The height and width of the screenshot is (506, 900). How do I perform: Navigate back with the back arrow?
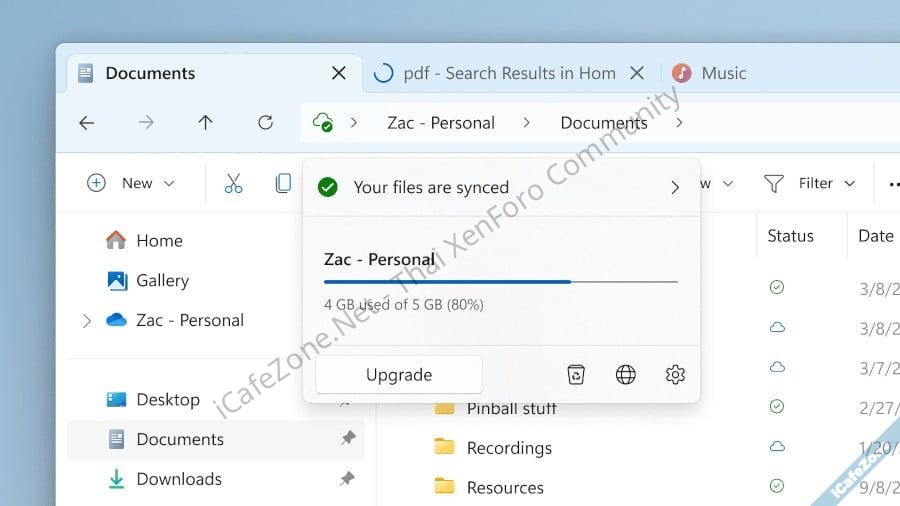click(x=87, y=123)
